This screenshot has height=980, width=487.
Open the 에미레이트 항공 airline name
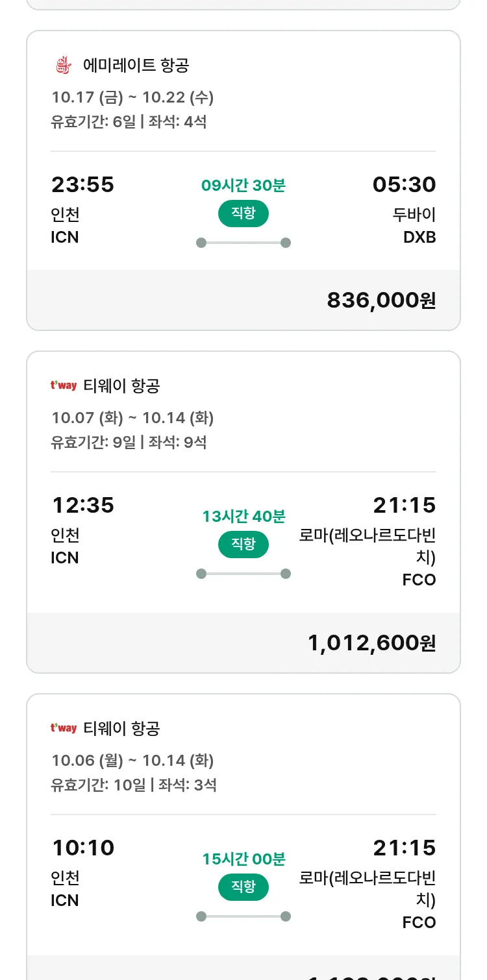(136, 66)
